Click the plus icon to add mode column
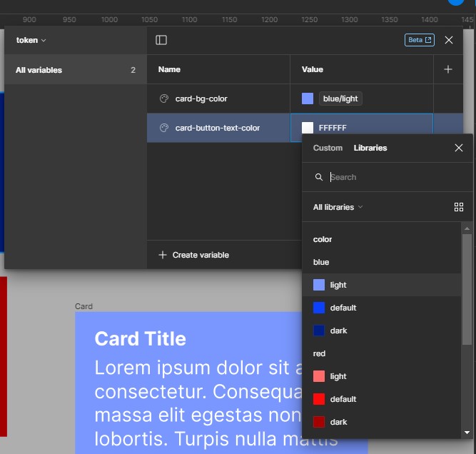Image resolution: width=476 pixels, height=454 pixels. 448,69
